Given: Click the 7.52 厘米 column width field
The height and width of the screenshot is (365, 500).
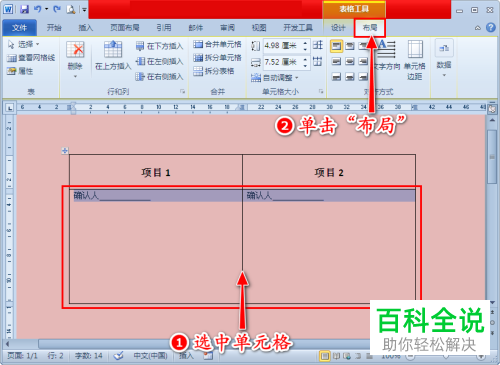Looking at the screenshot, I should pyautogui.click(x=283, y=62).
